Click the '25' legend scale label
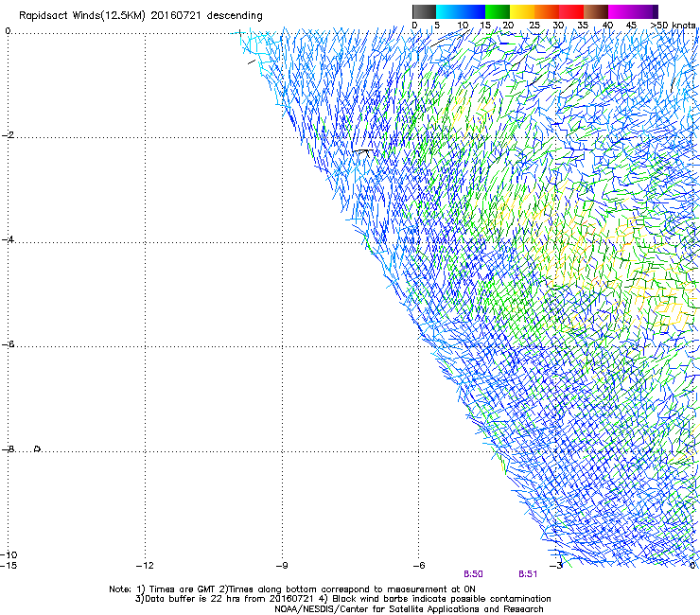The image size is (700, 615). pos(534,26)
